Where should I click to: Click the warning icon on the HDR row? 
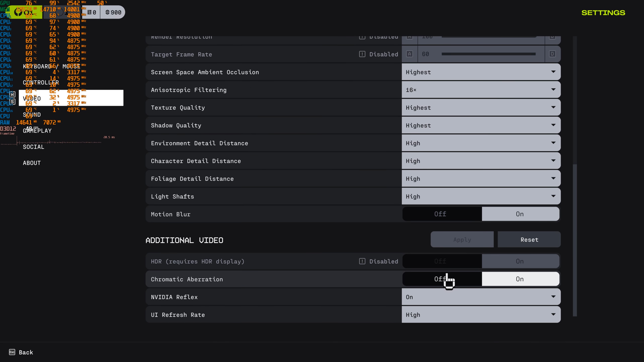click(x=362, y=261)
